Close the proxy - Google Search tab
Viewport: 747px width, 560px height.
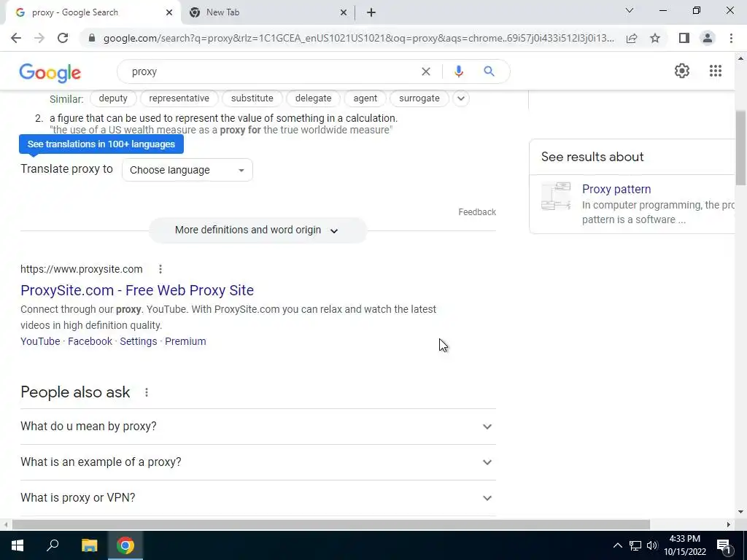pos(169,13)
